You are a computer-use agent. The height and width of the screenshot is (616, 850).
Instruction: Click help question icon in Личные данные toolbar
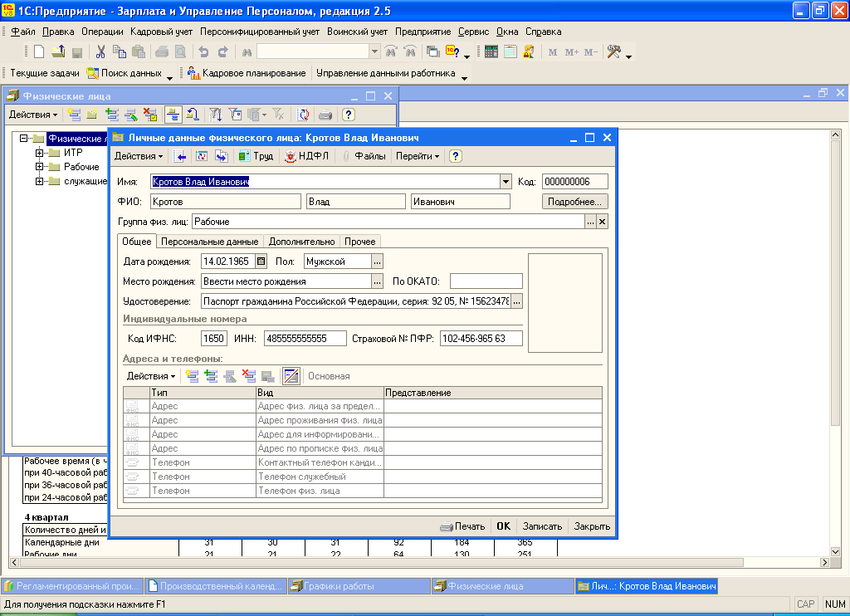456,156
